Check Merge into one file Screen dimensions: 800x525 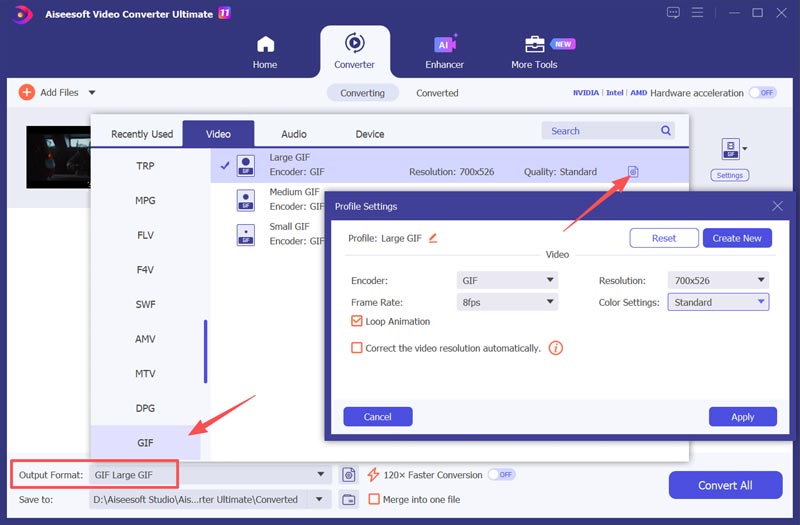pyautogui.click(x=374, y=499)
